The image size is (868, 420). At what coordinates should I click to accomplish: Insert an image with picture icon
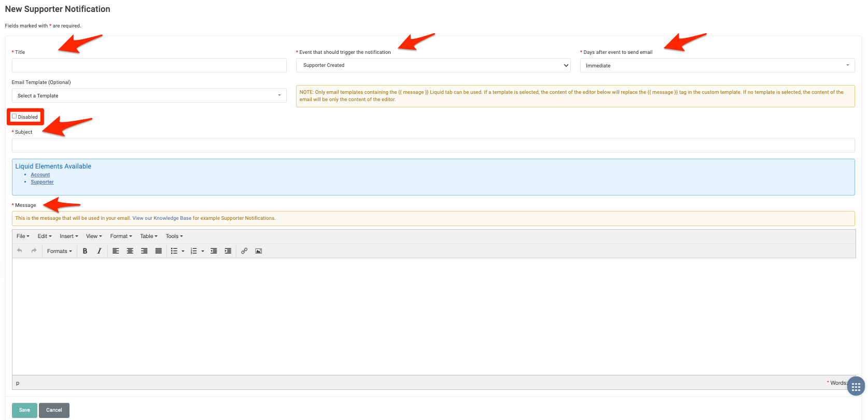(x=259, y=251)
